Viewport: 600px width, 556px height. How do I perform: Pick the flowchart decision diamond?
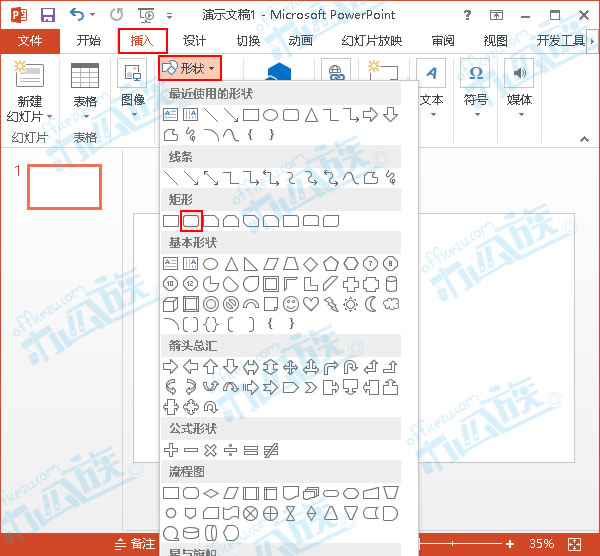coord(211,493)
